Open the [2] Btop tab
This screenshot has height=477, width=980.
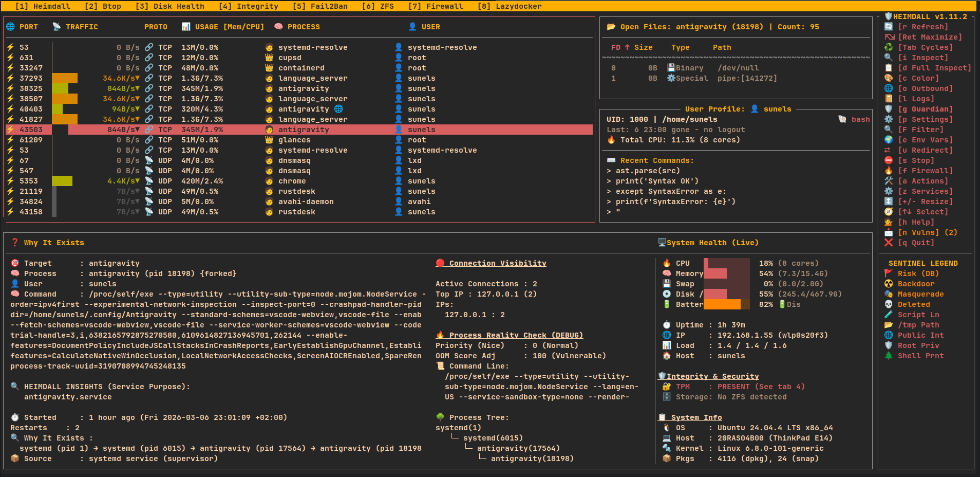(x=103, y=6)
